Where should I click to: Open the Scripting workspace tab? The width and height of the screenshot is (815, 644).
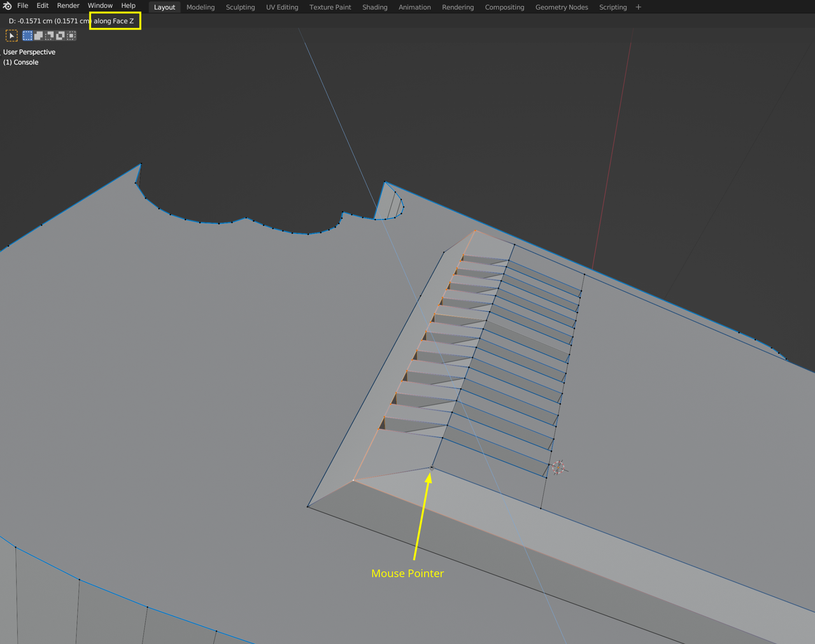(613, 7)
